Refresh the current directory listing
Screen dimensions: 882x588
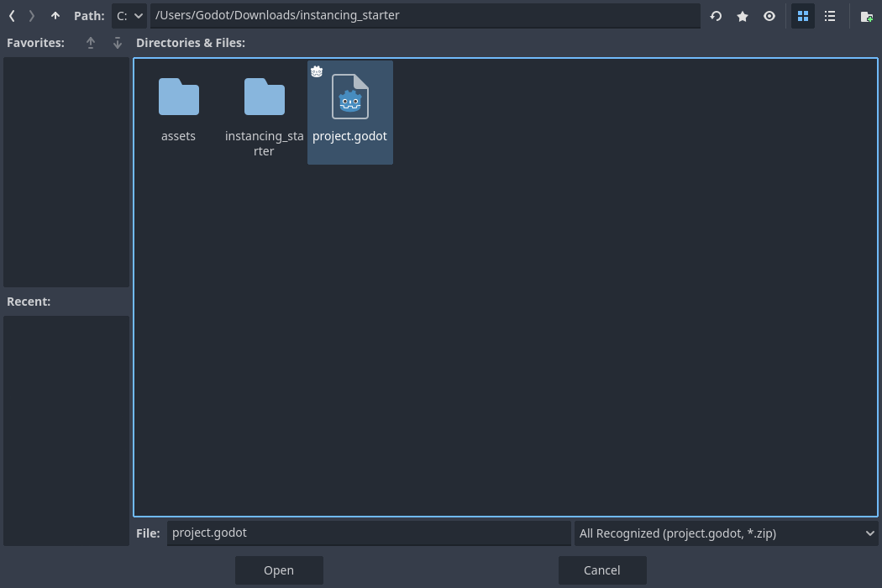tap(716, 16)
